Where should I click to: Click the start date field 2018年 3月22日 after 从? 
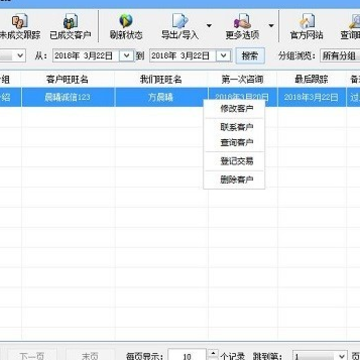coord(86,56)
